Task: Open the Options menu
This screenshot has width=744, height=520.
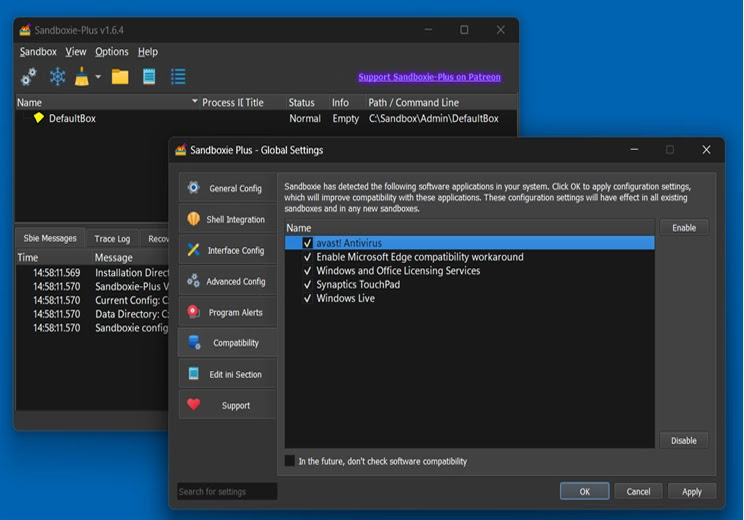Action: pos(112,52)
